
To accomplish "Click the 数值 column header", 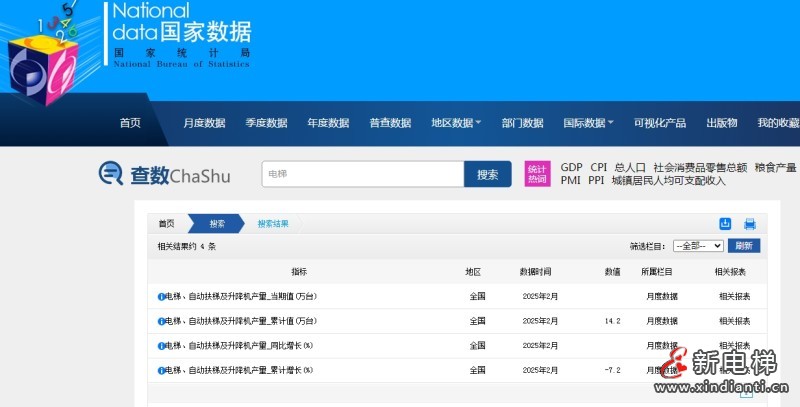I will [x=613, y=272].
